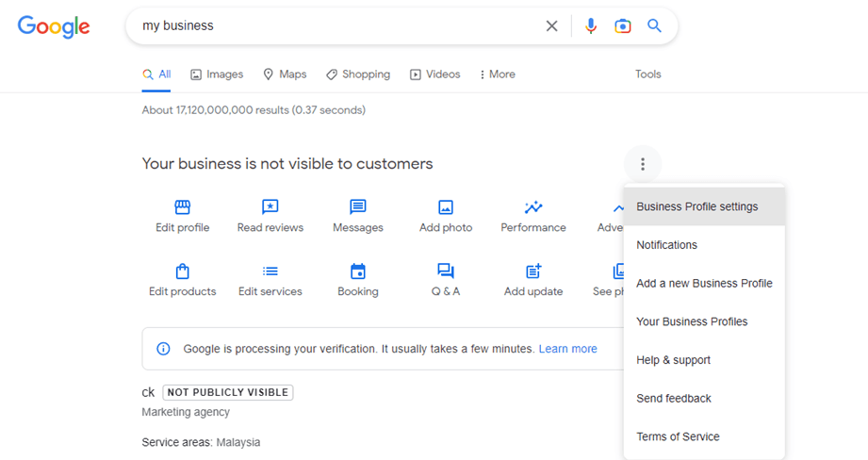This screenshot has height=460, width=868.
Task: Click the About 17,120,000,000 results text
Action: 254,110
